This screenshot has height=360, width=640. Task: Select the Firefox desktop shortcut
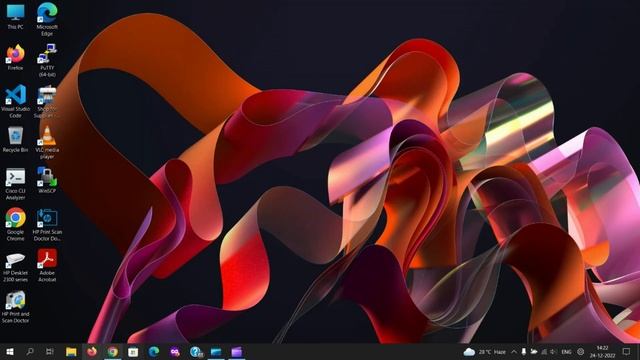(16, 57)
